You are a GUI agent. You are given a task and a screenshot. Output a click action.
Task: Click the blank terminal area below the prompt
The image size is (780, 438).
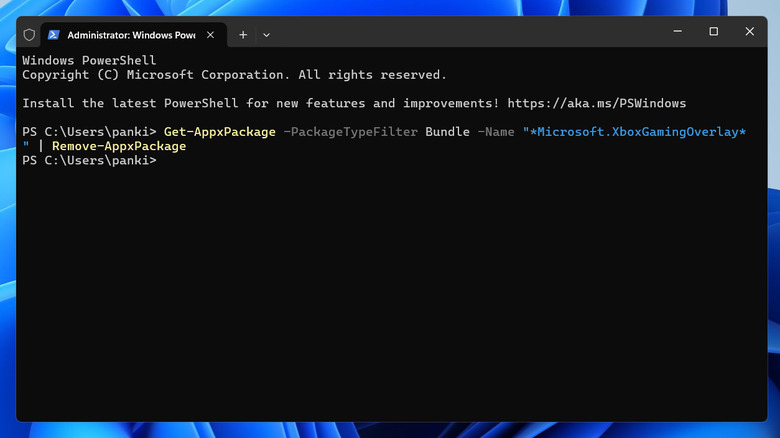(x=390, y=300)
